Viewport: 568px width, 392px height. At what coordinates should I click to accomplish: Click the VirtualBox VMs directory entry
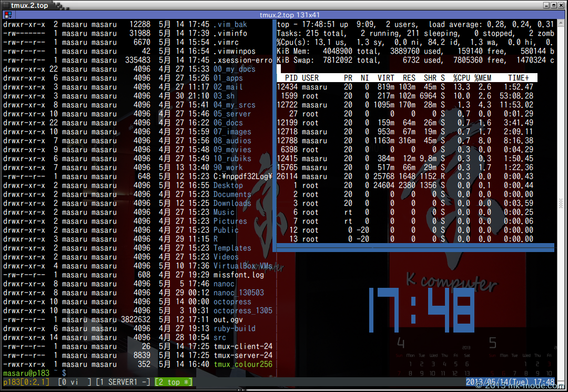[x=242, y=266]
